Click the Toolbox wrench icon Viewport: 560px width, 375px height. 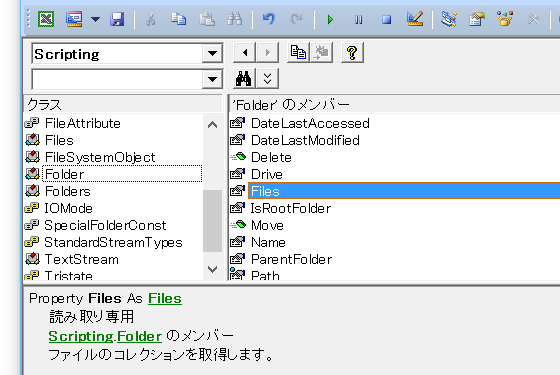[x=534, y=19]
